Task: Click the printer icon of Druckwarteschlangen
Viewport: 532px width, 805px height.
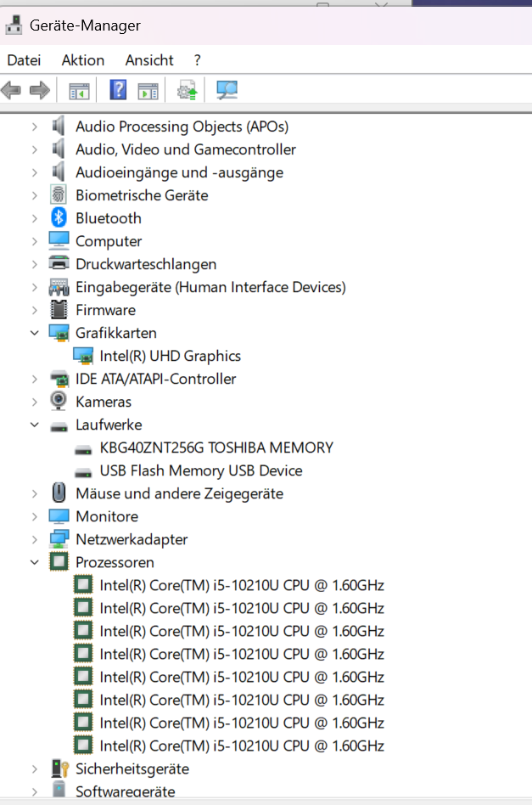Action: point(59,263)
